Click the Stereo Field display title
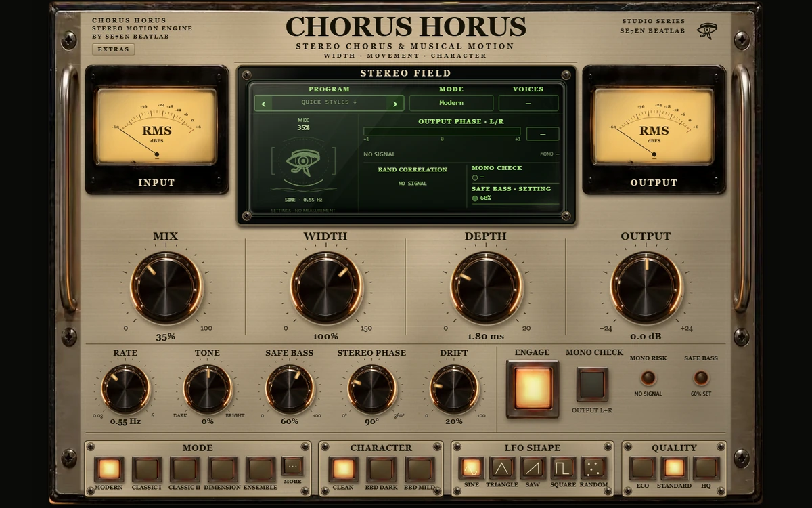The width and height of the screenshot is (812, 508). (x=405, y=73)
